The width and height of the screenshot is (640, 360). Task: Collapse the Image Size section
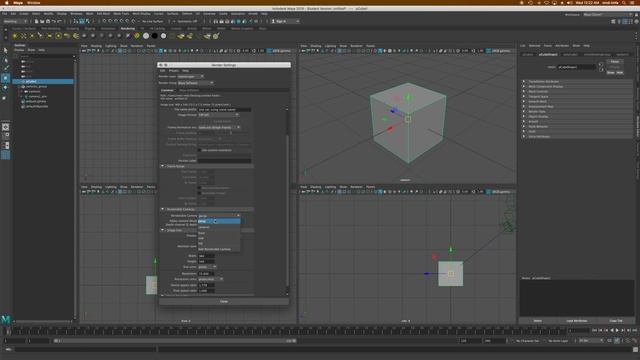[162, 230]
